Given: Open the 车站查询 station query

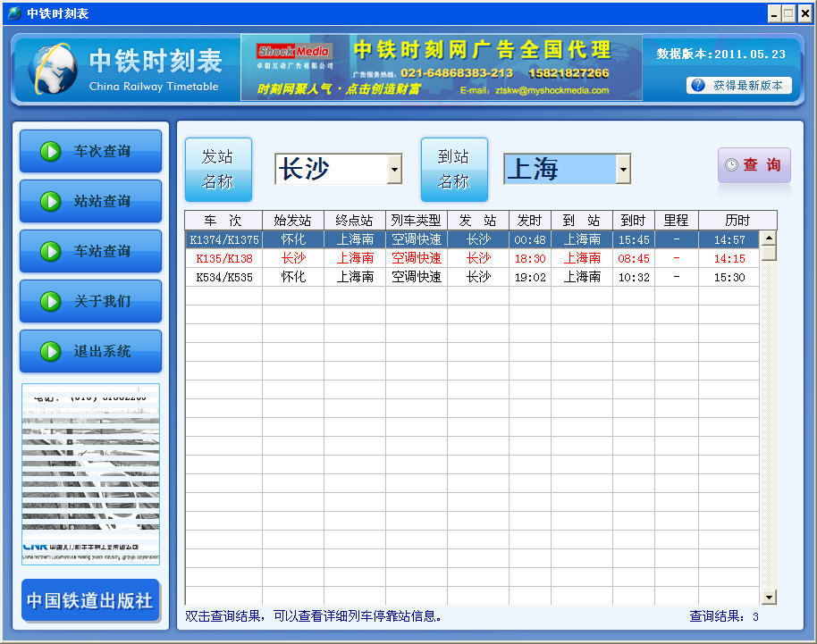Looking at the screenshot, I should point(90,251).
